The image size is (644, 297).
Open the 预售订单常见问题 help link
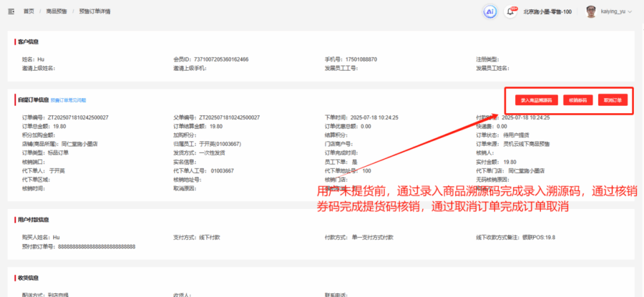tap(68, 100)
